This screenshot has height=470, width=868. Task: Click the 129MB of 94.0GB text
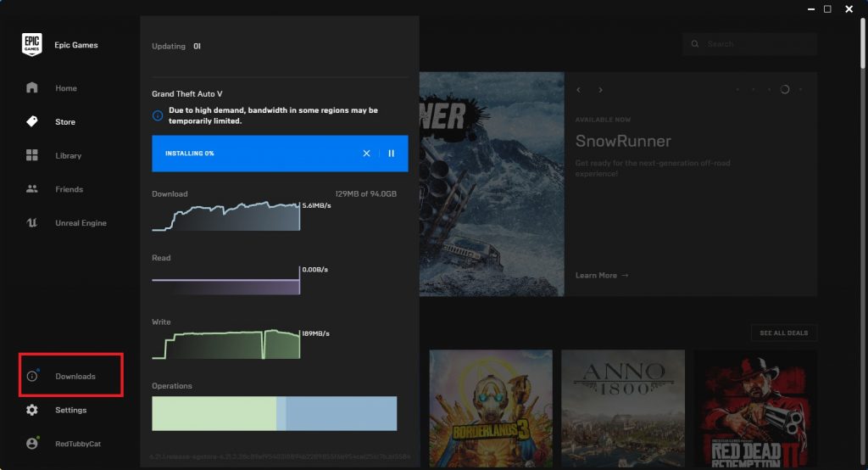366,194
